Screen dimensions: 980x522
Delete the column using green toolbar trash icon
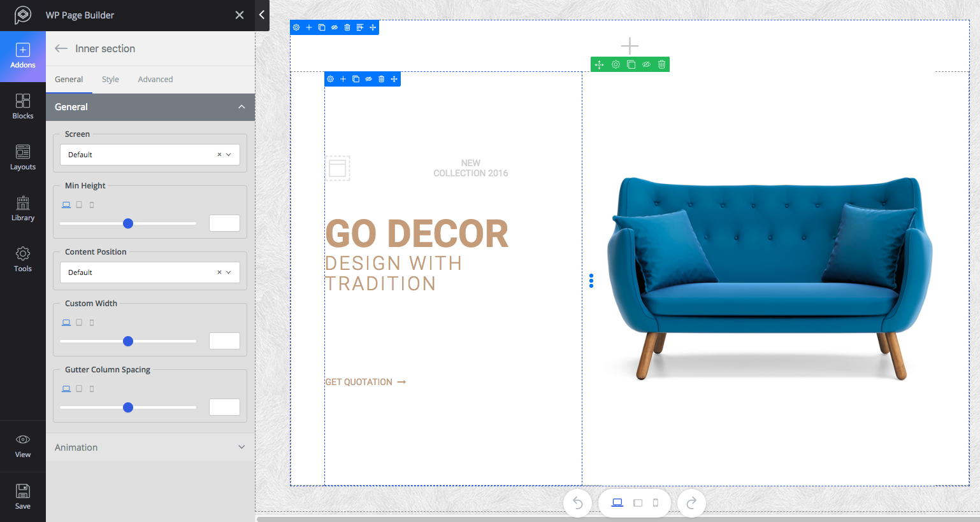[x=661, y=64]
